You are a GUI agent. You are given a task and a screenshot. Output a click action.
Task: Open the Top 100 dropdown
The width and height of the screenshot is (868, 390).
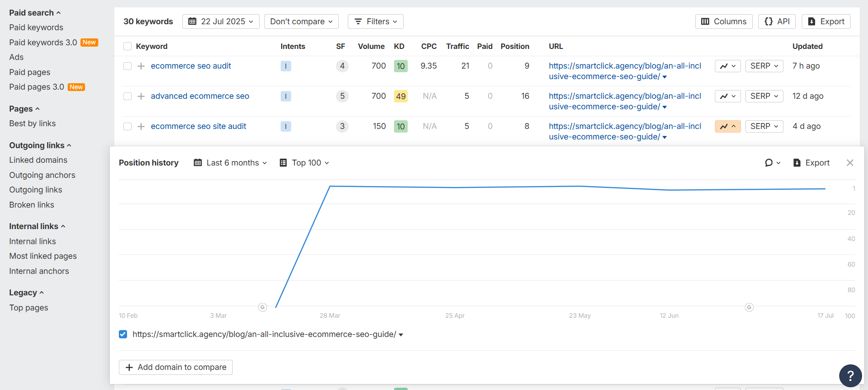304,163
